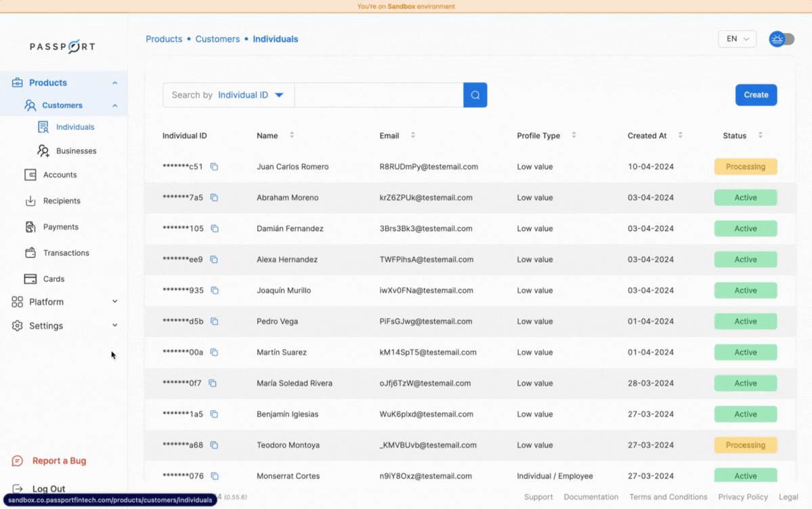The width and height of the screenshot is (812, 509).
Task: Click the Customers breadcrumb link
Action: tap(217, 39)
